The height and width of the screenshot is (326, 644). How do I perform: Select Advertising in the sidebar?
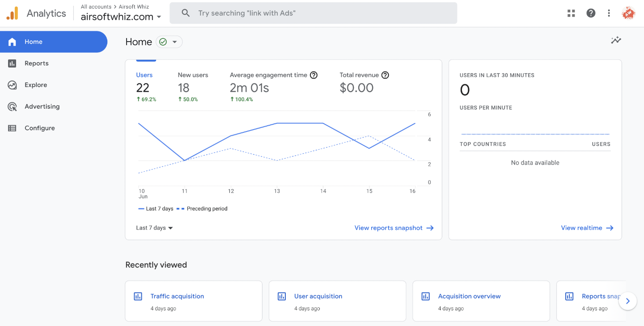[x=42, y=106]
